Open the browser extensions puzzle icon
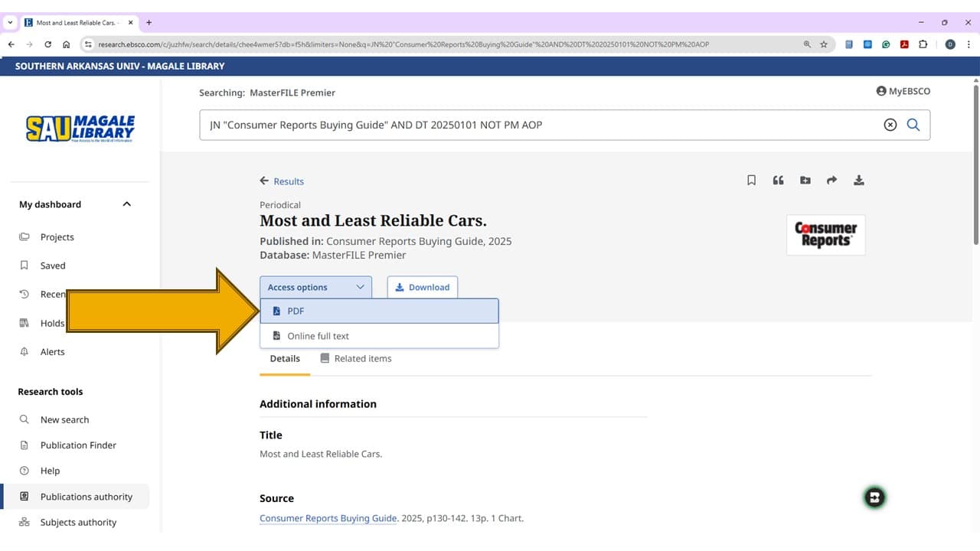 pyautogui.click(x=923, y=44)
